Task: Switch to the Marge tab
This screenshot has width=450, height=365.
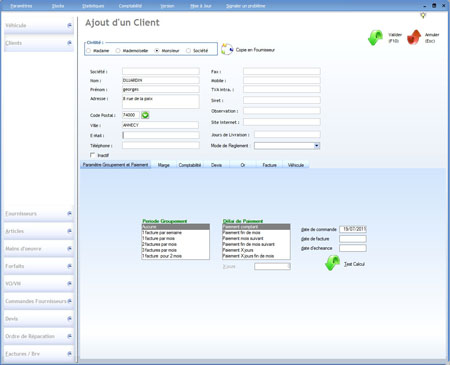Action: tap(164, 165)
